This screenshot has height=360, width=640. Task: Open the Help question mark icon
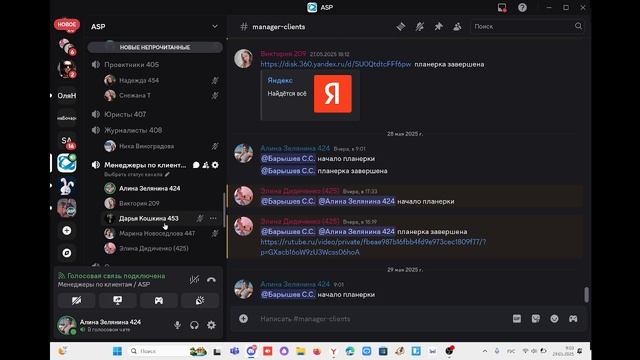click(522, 7)
